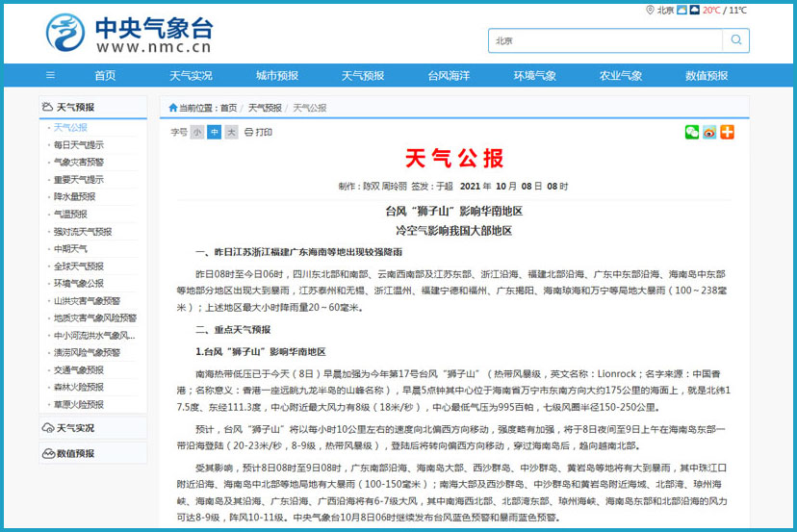Open 强对流天气预报 sidebar link

pos(83,231)
